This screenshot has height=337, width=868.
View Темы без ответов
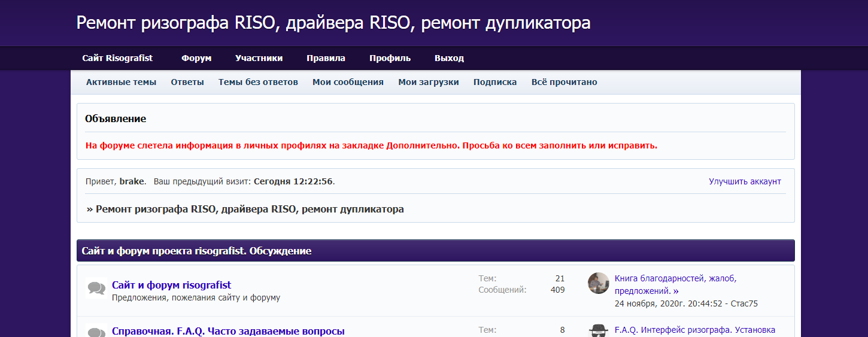click(x=258, y=82)
